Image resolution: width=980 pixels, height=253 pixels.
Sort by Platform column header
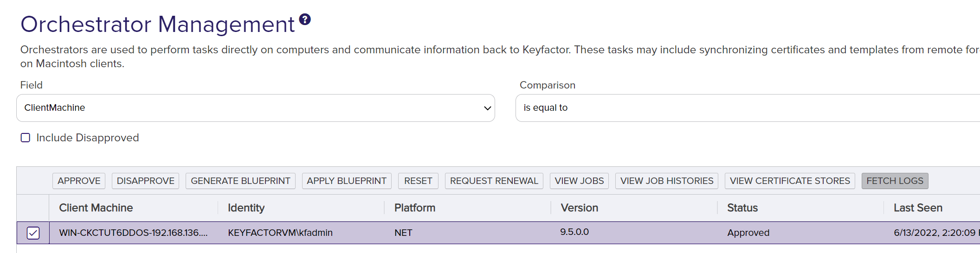[x=415, y=208]
